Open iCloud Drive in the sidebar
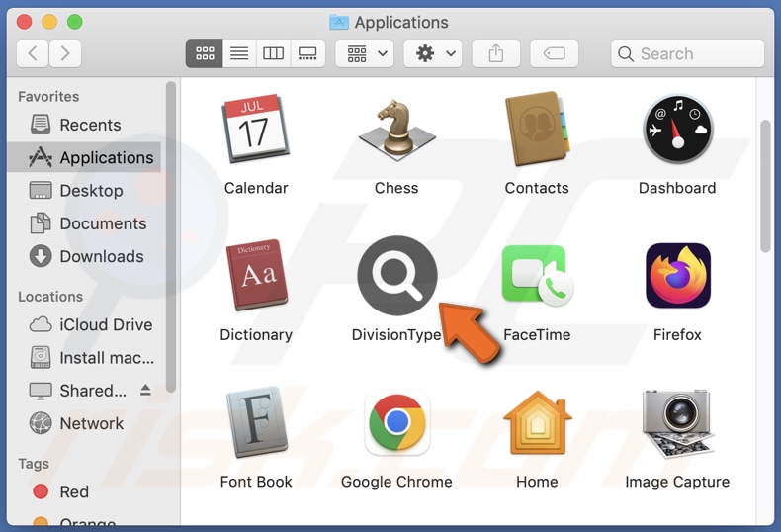The width and height of the screenshot is (781, 532). 84,324
